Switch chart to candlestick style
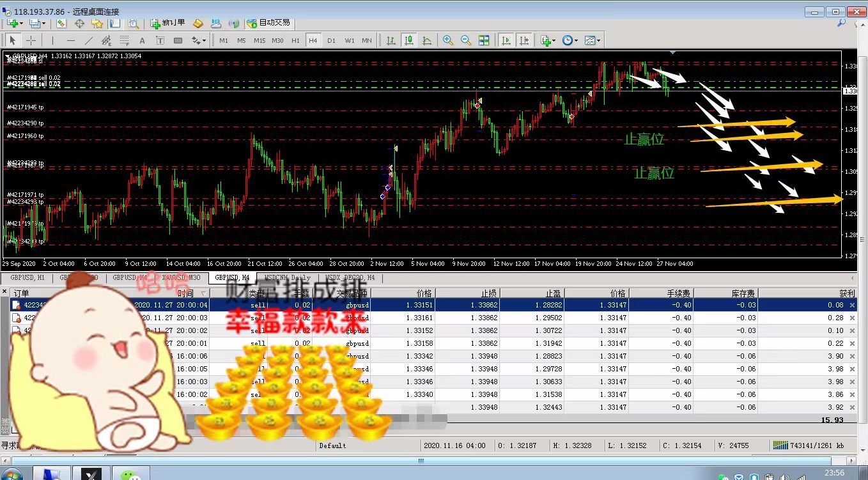This screenshot has width=868, height=480. [x=408, y=40]
